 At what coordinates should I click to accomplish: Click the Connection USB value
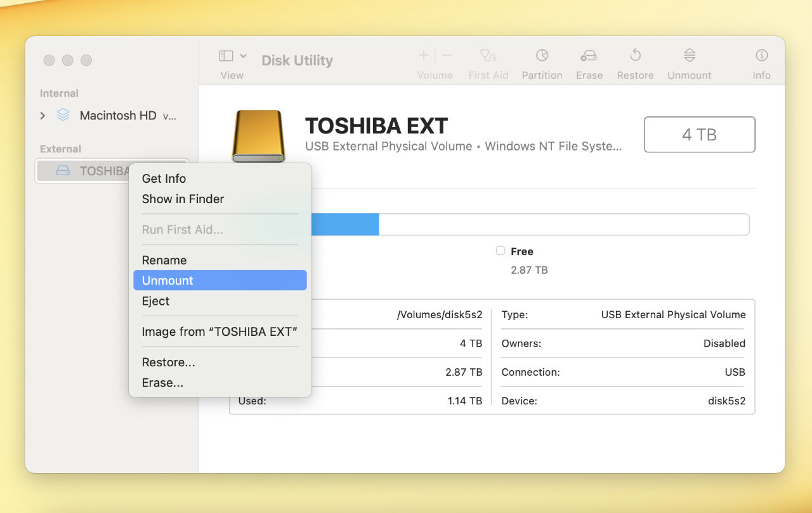735,372
